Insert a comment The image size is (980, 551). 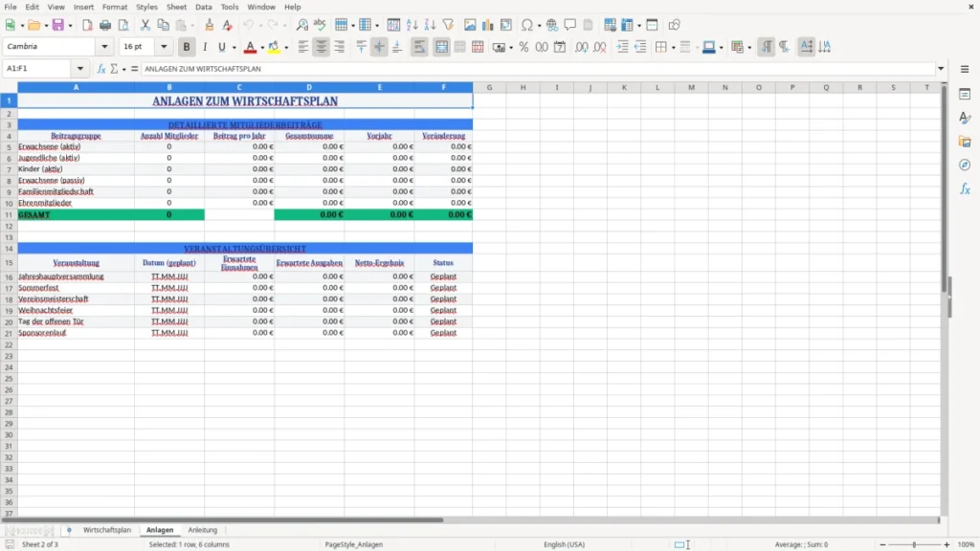pos(570,25)
